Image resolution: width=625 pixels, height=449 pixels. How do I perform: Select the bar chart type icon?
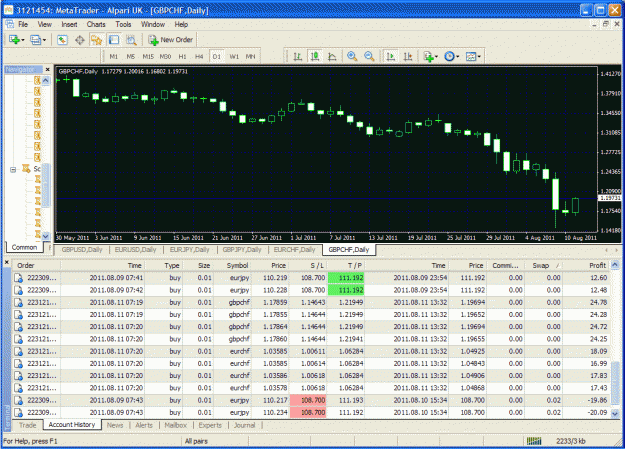[x=297, y=57]
